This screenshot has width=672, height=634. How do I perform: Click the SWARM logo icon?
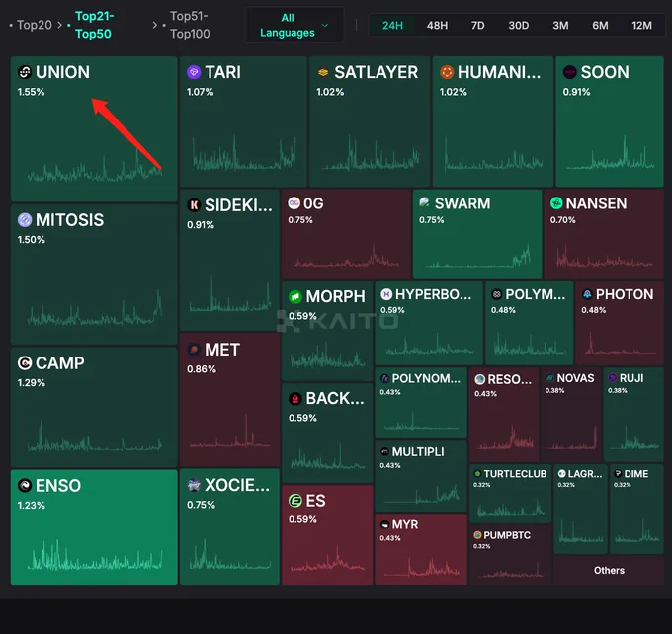click(x=424, y=202)
